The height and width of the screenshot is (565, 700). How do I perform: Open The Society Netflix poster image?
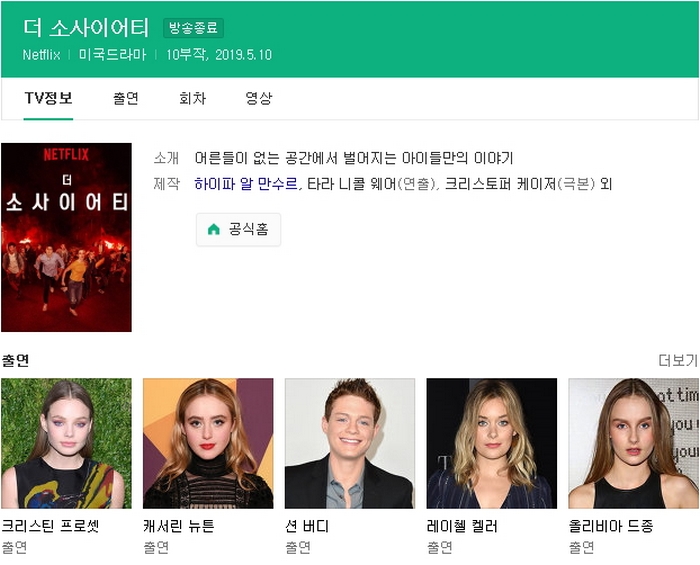[x=66, y=237]
